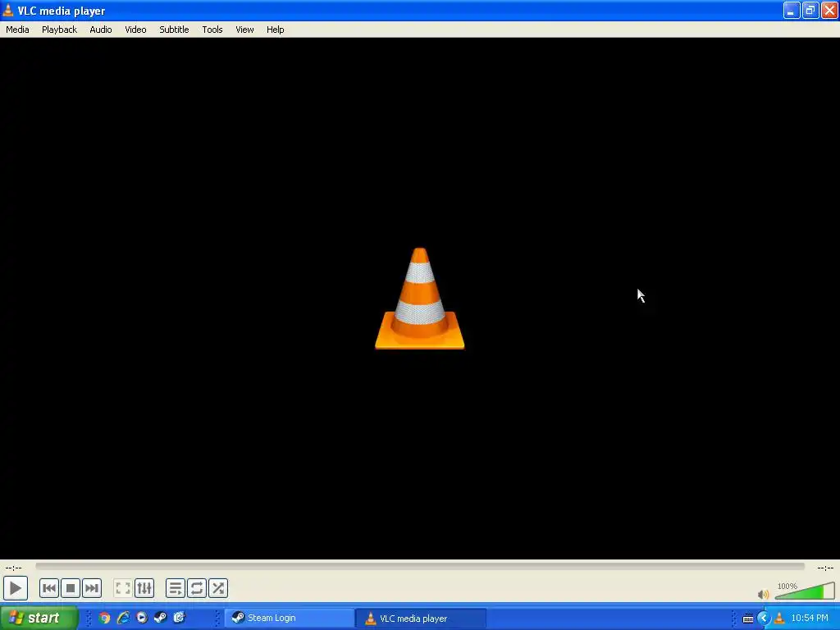
Task: Click the large VLC cone logo
Action: tap(419, 299)
